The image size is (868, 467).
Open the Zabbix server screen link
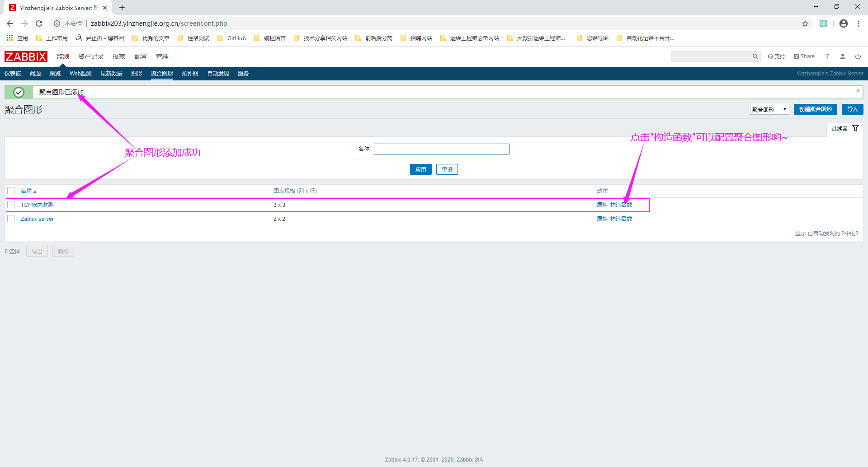click(37, 219)
